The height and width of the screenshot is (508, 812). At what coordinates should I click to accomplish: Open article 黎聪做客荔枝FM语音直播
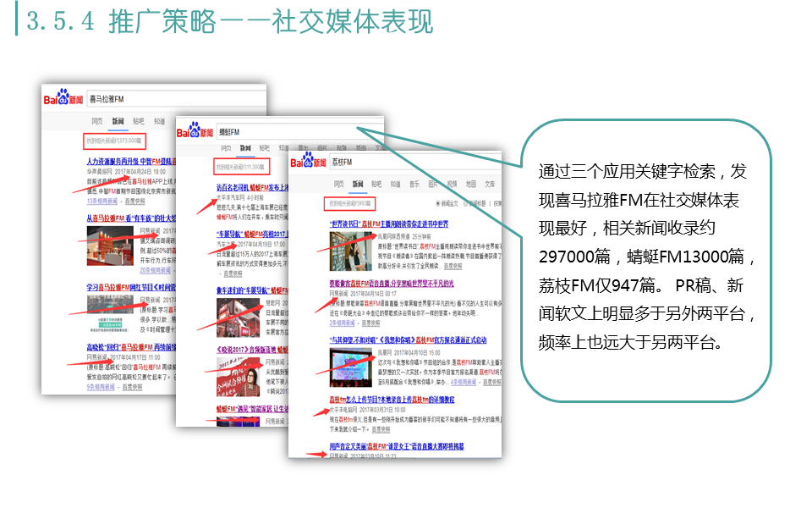point(392,284)
